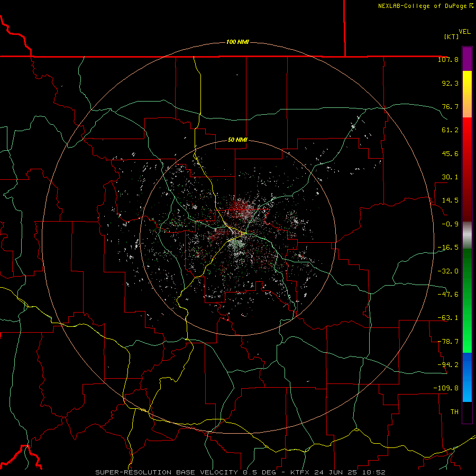Pick the blue segment of velocity color bar
Viewport: 476px width, 476px height.
tap(467, 377)
